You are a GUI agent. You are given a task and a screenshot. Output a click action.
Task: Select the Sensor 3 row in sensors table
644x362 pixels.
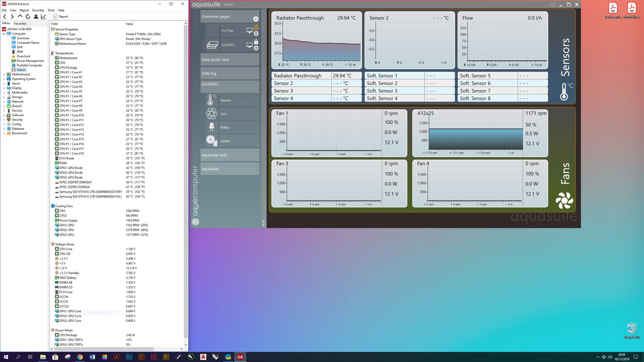[316, 91]
